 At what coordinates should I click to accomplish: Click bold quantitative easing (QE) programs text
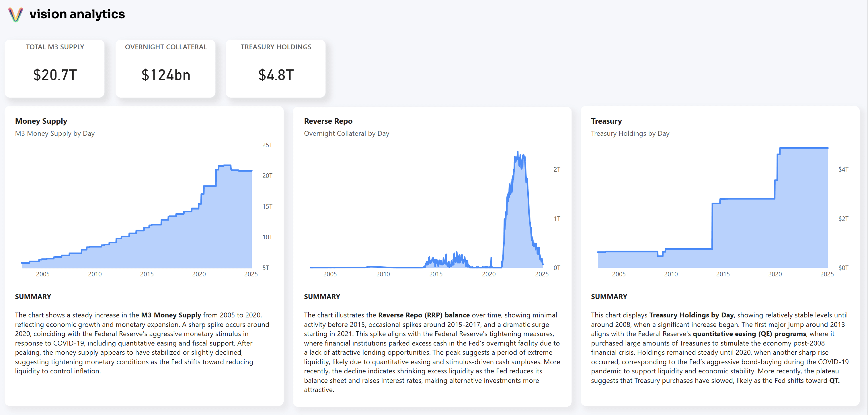click(749, 334)
